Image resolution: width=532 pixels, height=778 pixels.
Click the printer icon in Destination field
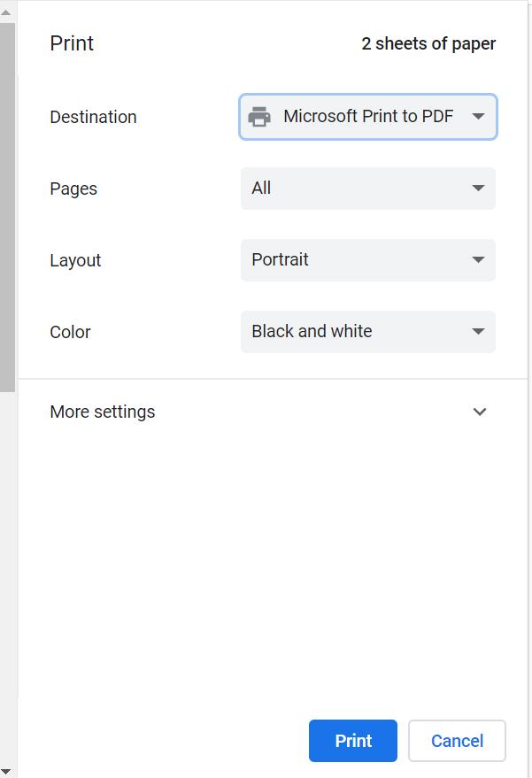[x=259, y=117]
